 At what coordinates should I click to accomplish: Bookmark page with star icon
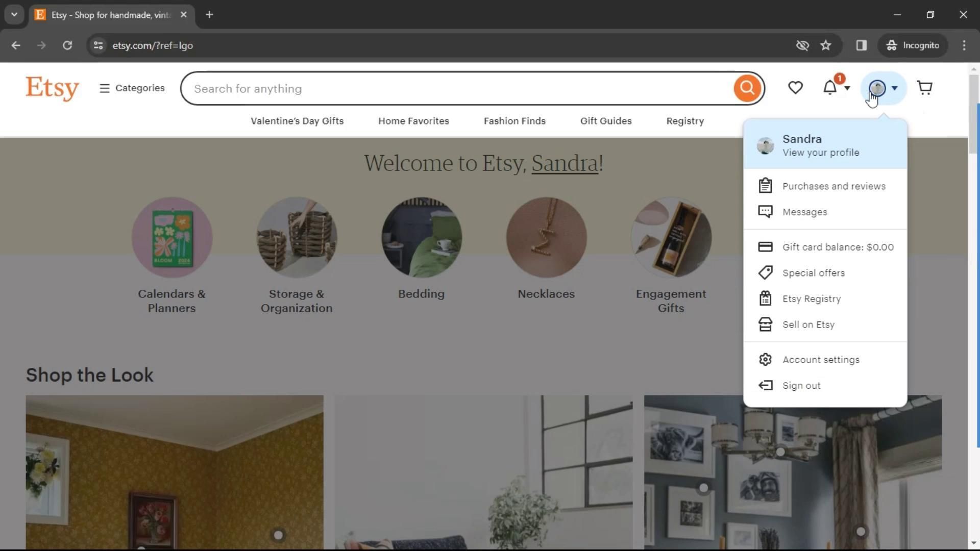coord(825,45)
